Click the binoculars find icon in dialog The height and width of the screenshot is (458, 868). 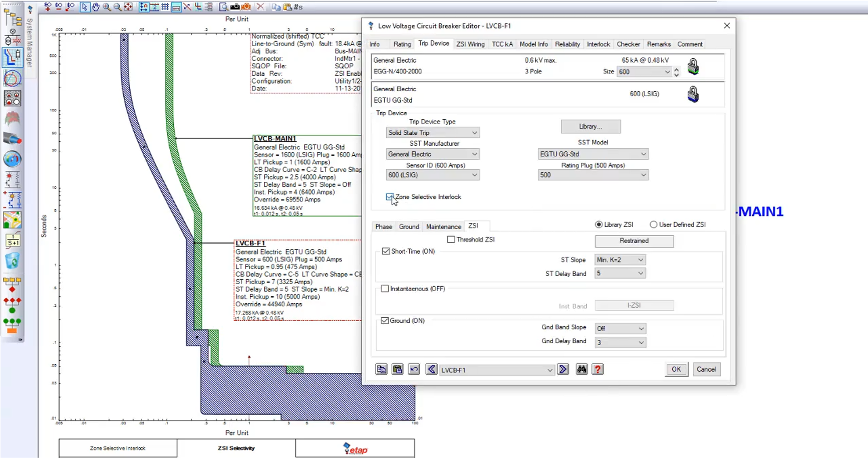[x=581, y=369]
